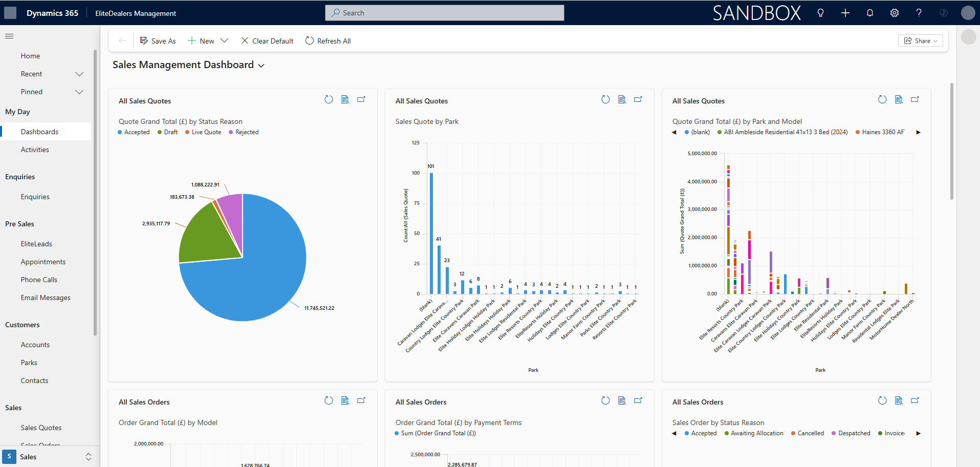Click the Search input field

(445, 13)
